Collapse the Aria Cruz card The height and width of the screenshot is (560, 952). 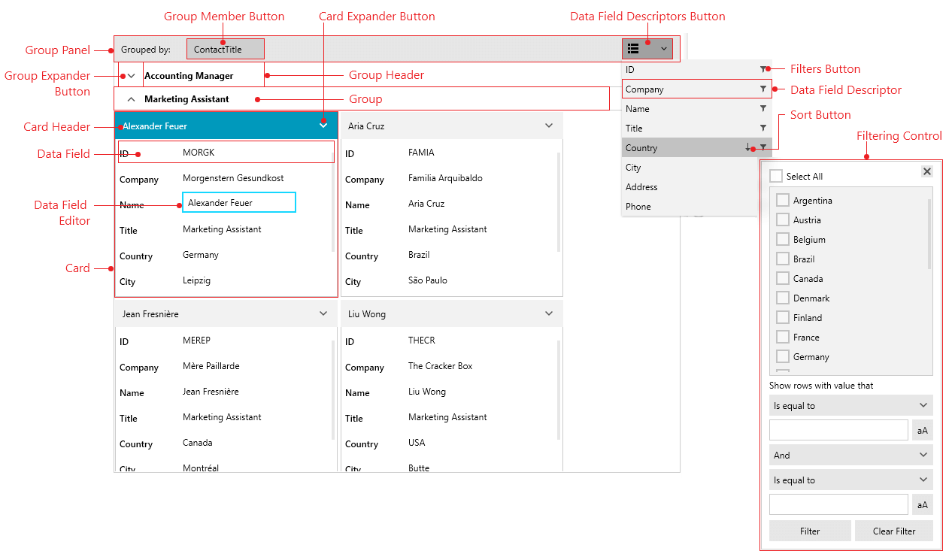click(x=548, y=126)
